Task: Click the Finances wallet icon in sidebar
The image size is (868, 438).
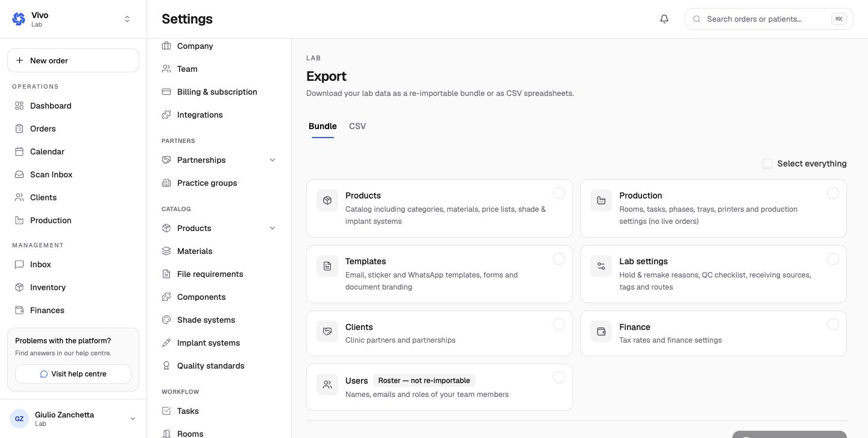Action: click(x=19, y=310)
